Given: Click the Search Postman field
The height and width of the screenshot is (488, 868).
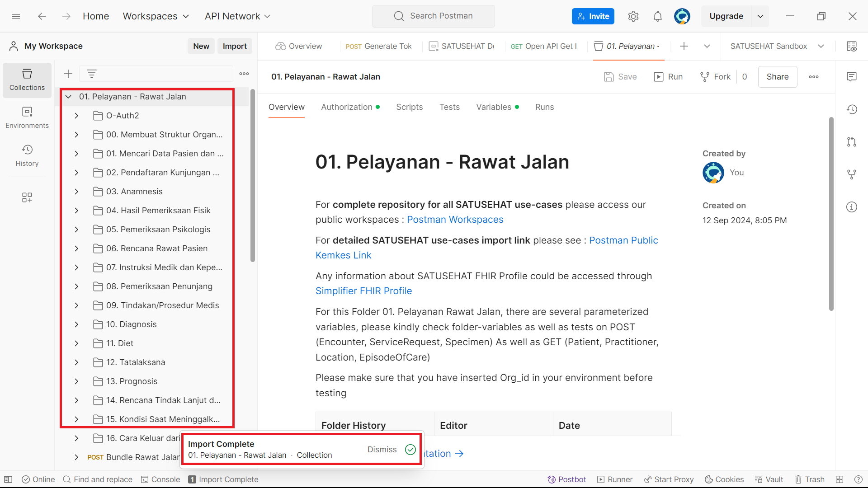Looking at the screenshot, I should pos(434,16).
